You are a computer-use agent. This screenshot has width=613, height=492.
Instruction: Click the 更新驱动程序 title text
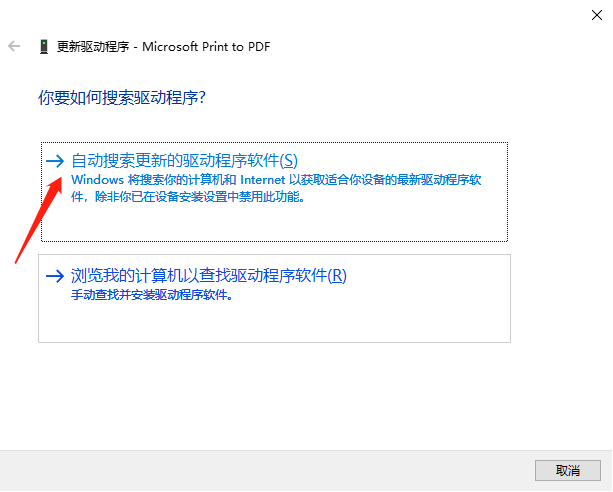93,47
